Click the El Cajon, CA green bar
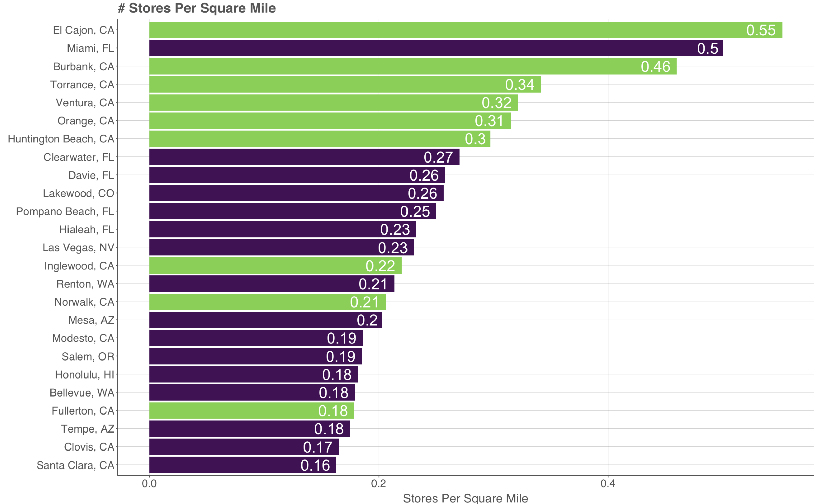This screenshot has width=814, height=504. point(465,30)
